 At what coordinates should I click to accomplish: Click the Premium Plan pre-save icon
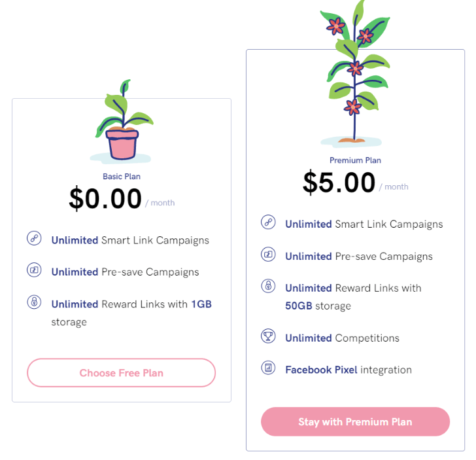click(268, 255)
